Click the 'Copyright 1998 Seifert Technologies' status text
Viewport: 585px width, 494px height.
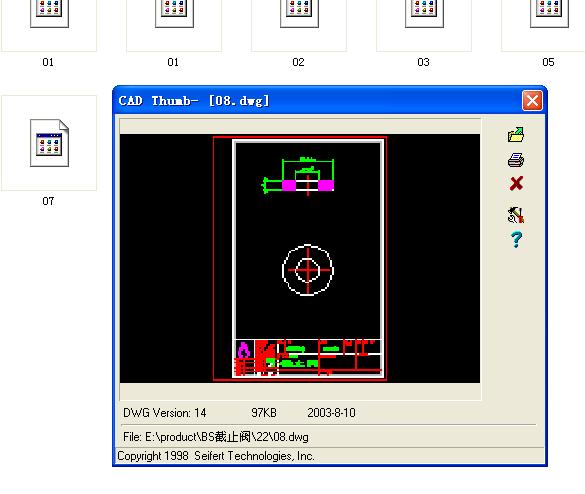216,456
